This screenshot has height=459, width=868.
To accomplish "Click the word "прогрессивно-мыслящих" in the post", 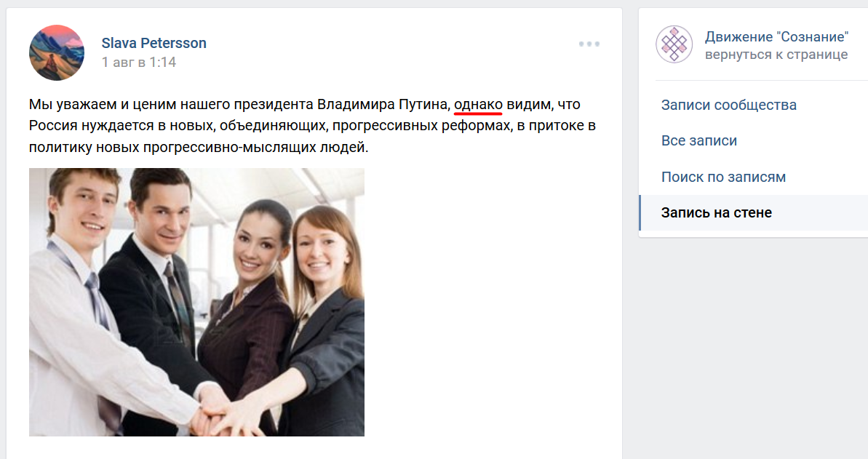I will pos(230,148).
